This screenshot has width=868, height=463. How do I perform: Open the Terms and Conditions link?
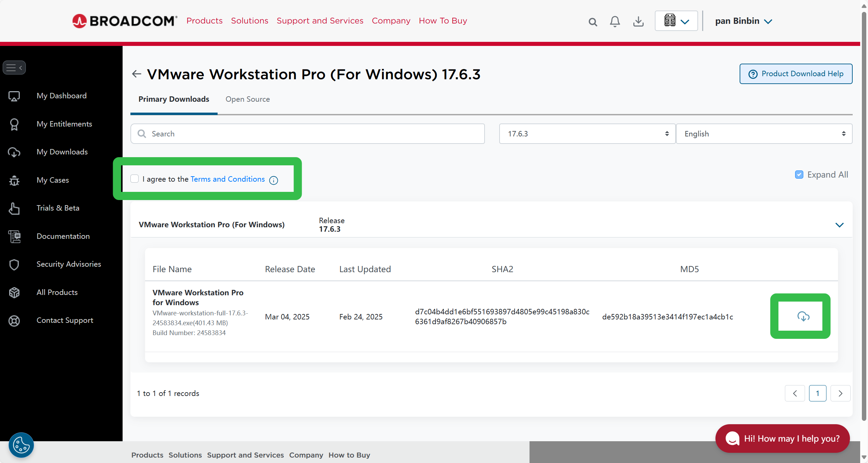227,179
